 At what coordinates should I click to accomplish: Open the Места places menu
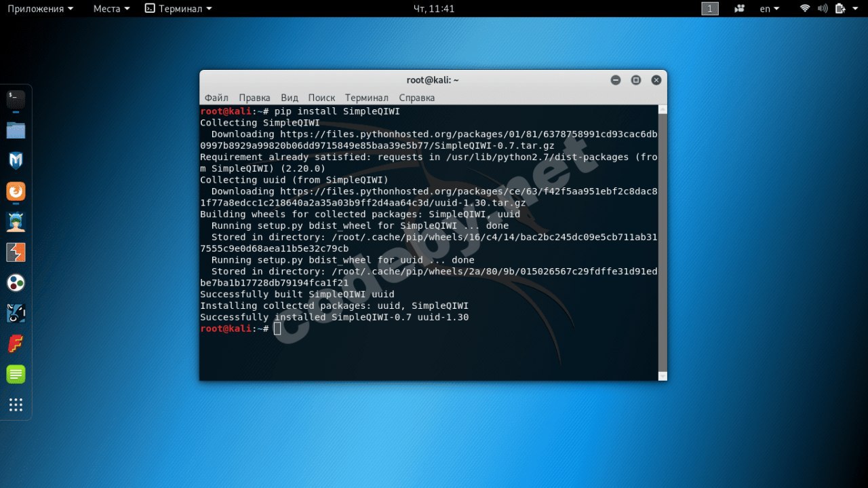[x=111, y=9]
